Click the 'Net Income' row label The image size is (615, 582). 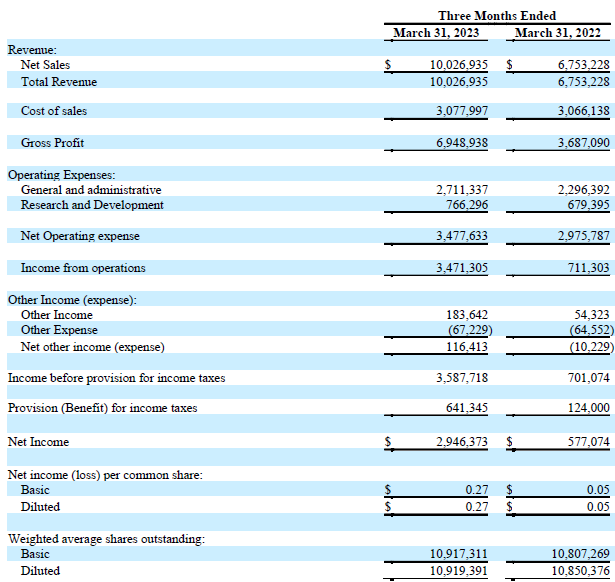[38, 442]
